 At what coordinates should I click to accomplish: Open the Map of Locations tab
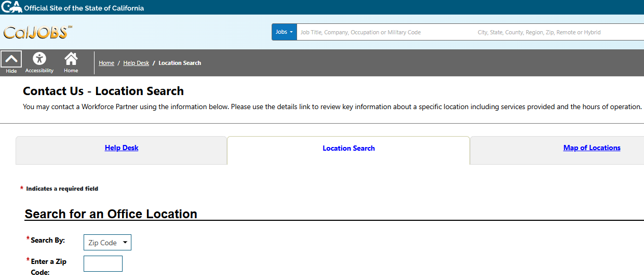(x=592, y=148)
